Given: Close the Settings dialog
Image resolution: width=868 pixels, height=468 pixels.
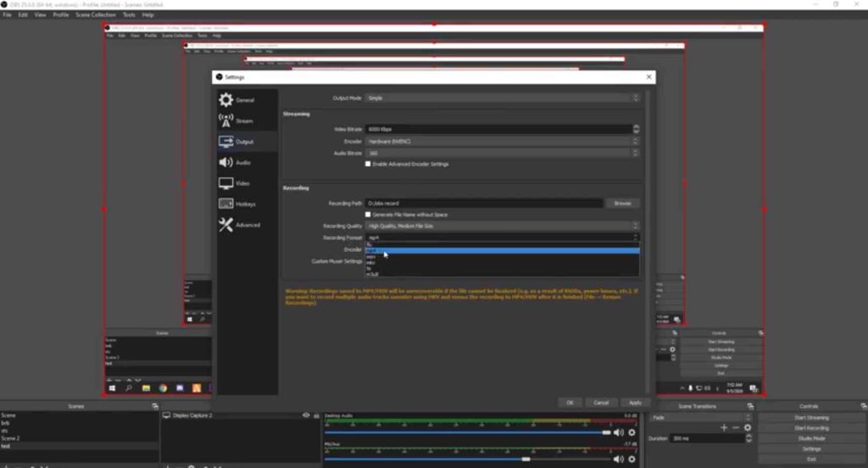Looking at the screenshot, I should 648,77.
